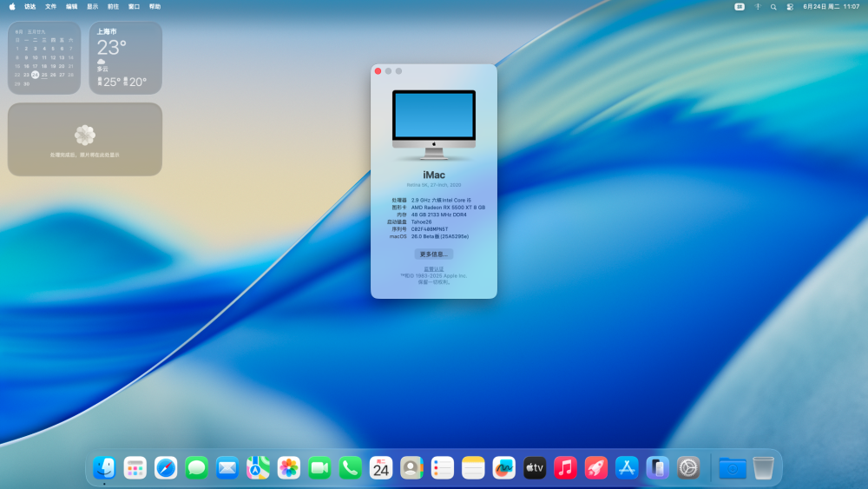Launch iPhone Mirroring from the Dock
The height and width of the screenshot is (489, 868).
pos(657,468)
